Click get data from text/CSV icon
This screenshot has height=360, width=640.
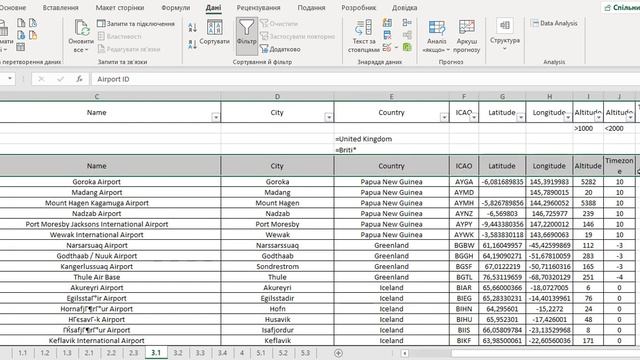[21, 23]
